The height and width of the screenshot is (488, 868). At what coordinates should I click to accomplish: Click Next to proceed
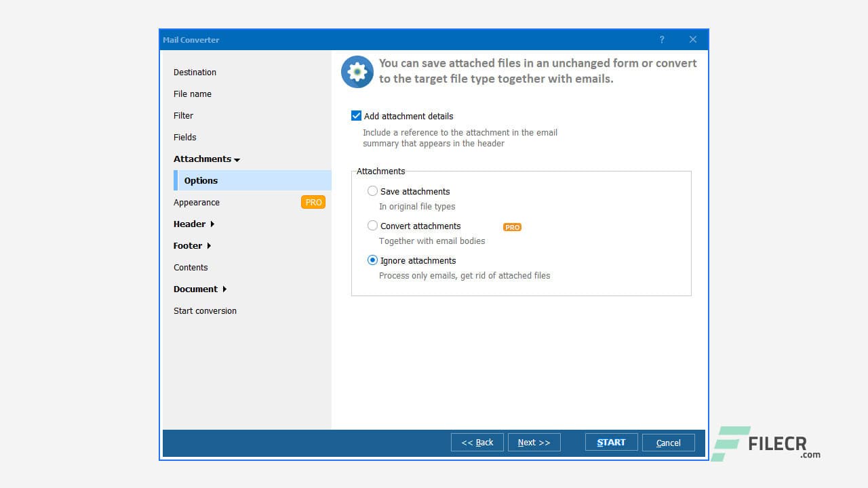coord(534,442)
